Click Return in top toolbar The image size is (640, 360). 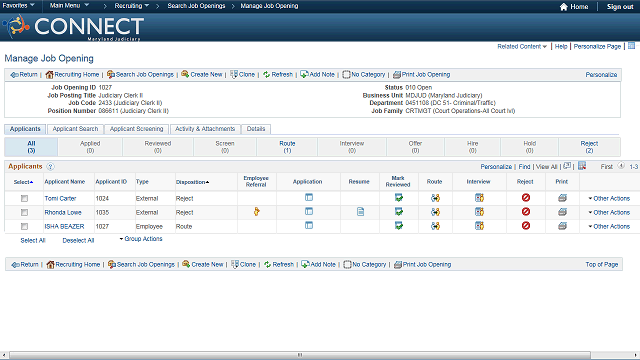(24, 75)
